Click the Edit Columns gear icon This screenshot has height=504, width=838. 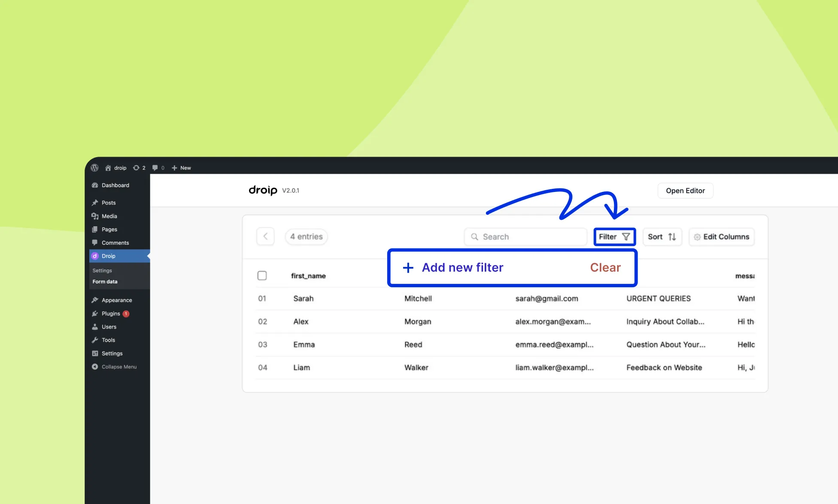[x=697, y=237]
